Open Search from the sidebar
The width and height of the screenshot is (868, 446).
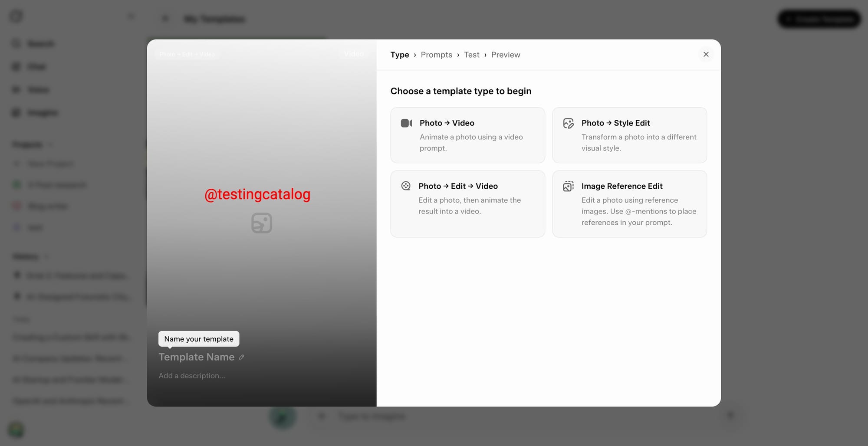40,43
